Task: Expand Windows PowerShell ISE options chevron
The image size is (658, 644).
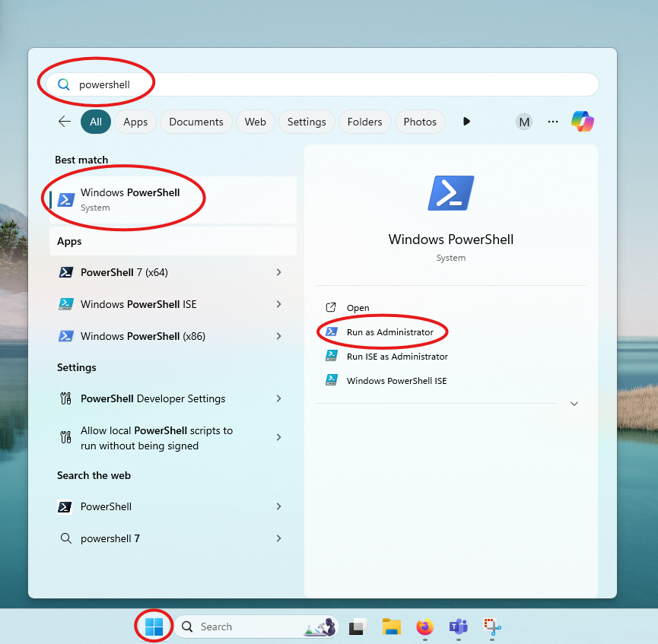Action: (278, 304)
